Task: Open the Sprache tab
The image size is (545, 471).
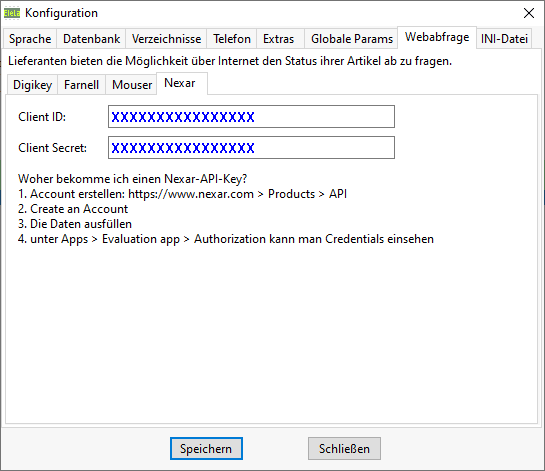Action: [x=30, y=39]
